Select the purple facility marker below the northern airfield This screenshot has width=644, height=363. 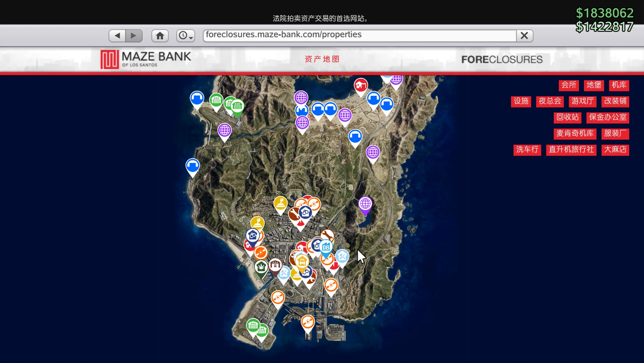tap(224, 131)
